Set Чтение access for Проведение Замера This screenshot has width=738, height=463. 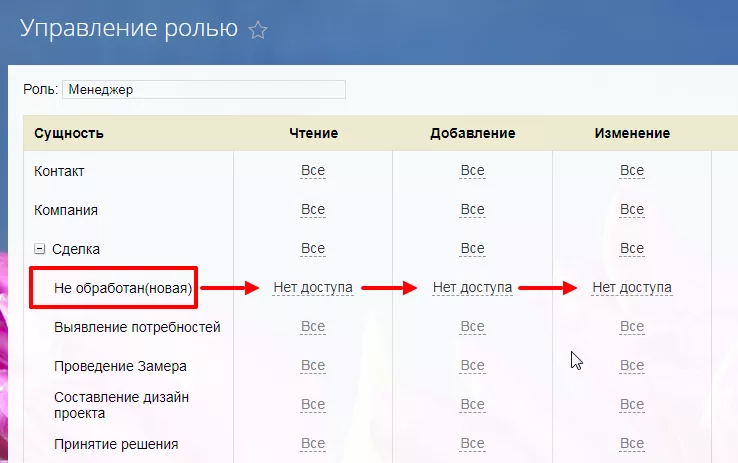[x=313, y=366]
